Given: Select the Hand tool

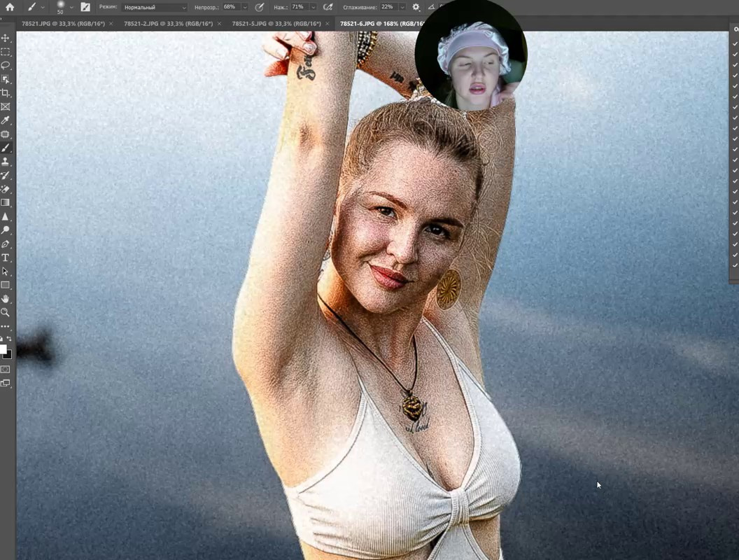Looking at the screenshot, I should pyautogui.click(x=5, y=299).
